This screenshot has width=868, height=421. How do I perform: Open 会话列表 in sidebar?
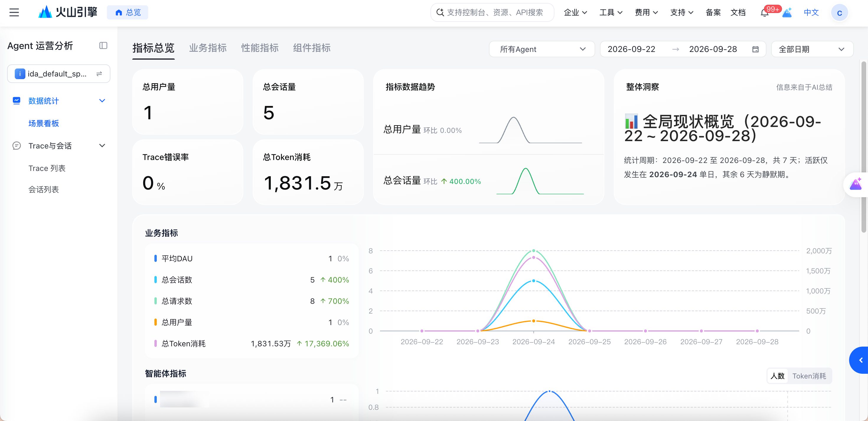(x=43, y=190)
